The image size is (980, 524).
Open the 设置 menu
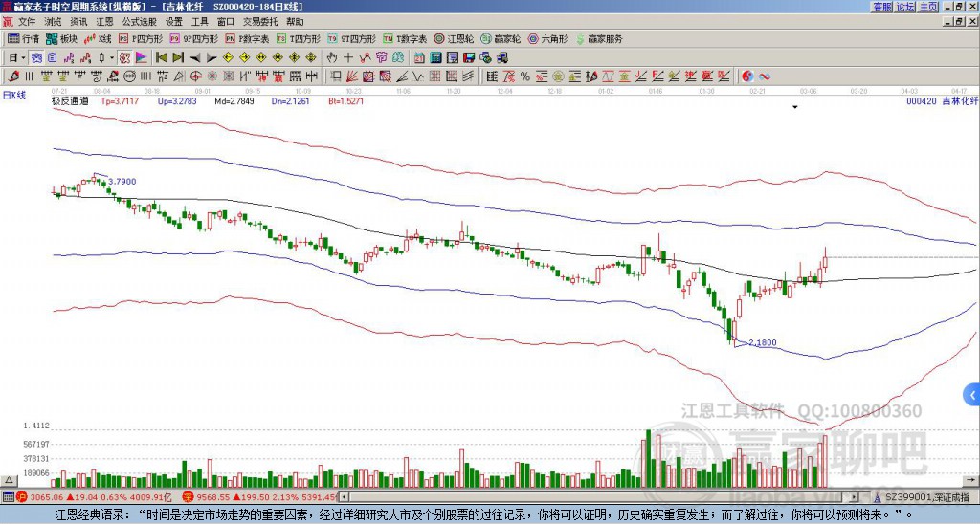point(174,22)
